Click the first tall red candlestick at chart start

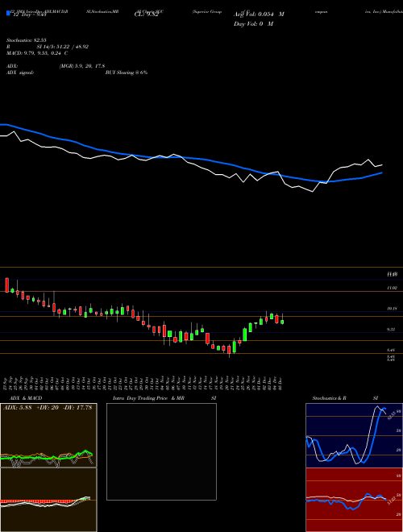click(x=6, y=285)
